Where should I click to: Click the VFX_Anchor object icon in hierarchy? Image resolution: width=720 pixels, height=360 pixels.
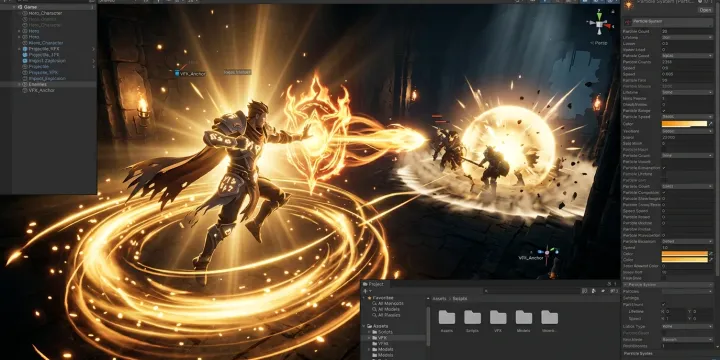pyautogui.click(x=25, y=90)
